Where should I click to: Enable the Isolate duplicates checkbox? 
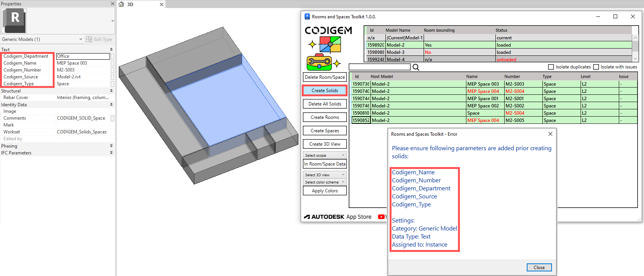tap(551, 67)
